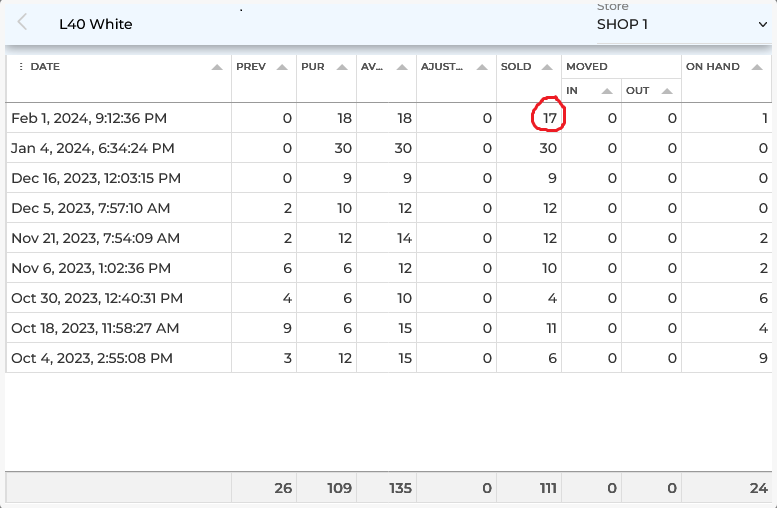Sort by the ON HAND column arrow

[x=757, y=67]
